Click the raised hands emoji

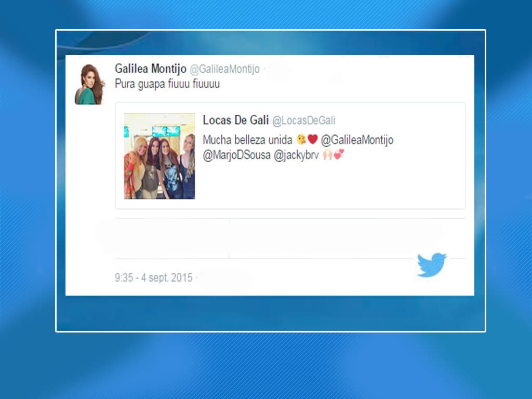point(328,155)
